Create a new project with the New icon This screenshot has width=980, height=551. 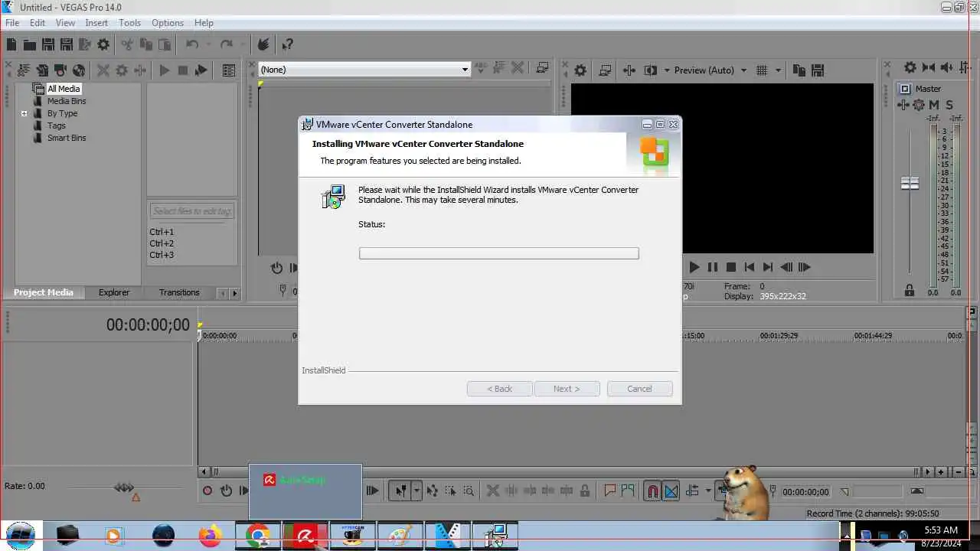pos(11,44)
